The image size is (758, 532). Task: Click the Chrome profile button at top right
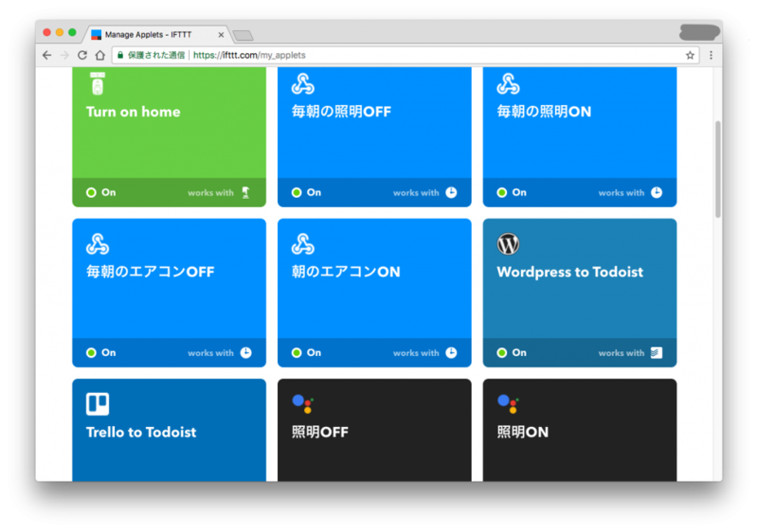click(699, 32)
